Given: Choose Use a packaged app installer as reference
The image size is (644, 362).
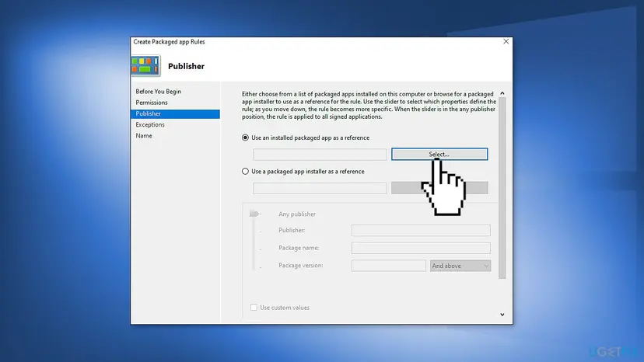Looking at the screenshot, I should [x=245, y=171].
